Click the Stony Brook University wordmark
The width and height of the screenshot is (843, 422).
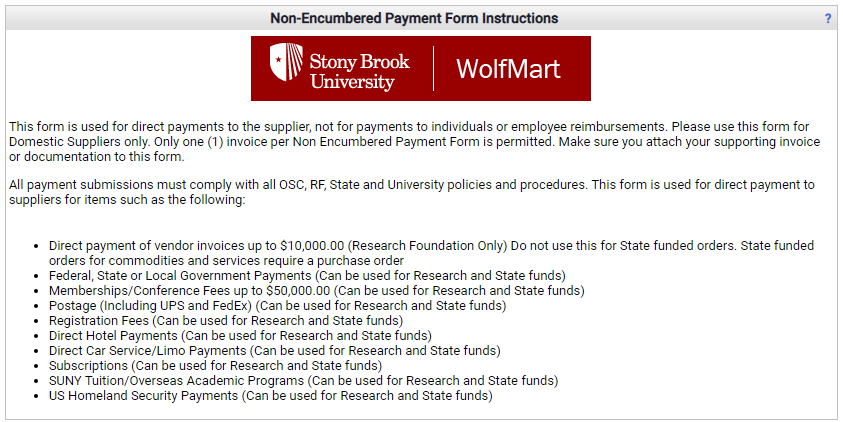359,70
